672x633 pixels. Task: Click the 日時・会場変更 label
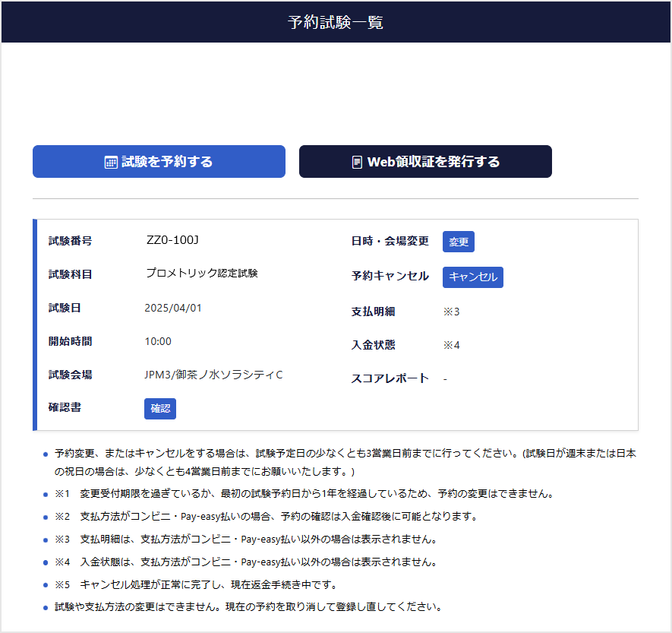pyautogui.click(x=390, y=241)
